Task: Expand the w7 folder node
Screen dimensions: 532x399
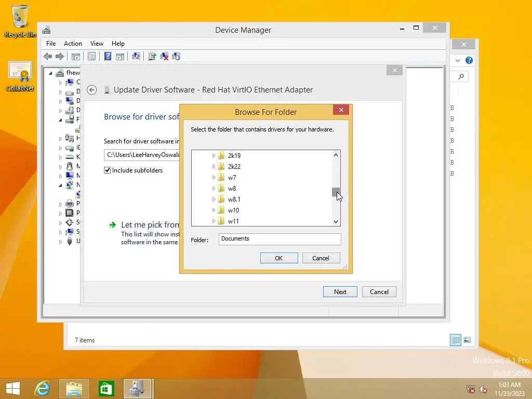Action: click(214, 177)
